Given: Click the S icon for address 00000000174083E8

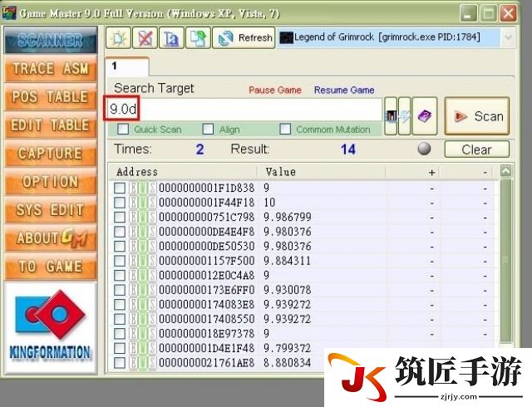Looking at the screenshot, I should tap(152, 305).
